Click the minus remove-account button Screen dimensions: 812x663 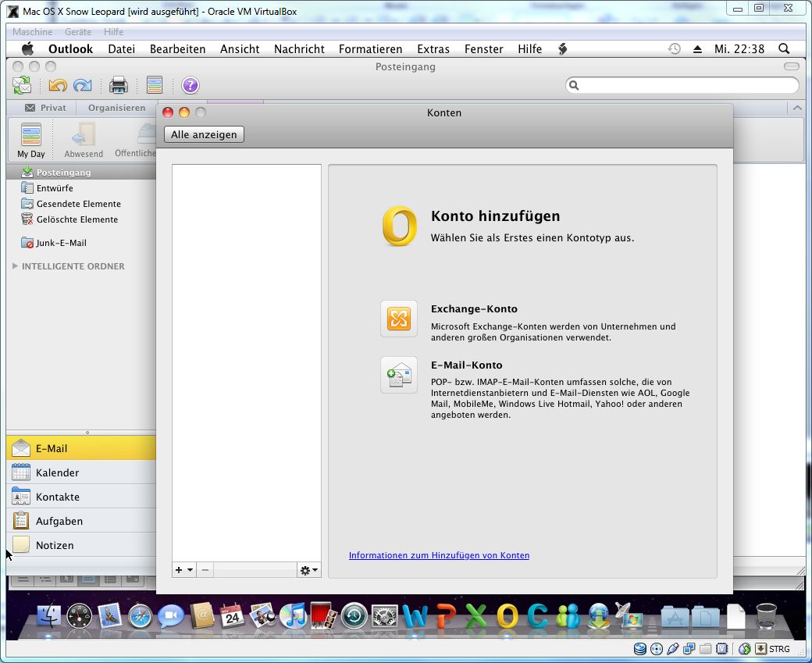[x=205, y=570]
